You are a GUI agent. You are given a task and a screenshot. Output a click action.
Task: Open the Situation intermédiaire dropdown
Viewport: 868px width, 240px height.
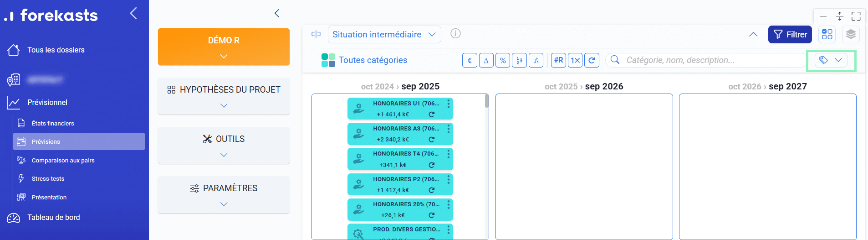(x=384, y=35)
